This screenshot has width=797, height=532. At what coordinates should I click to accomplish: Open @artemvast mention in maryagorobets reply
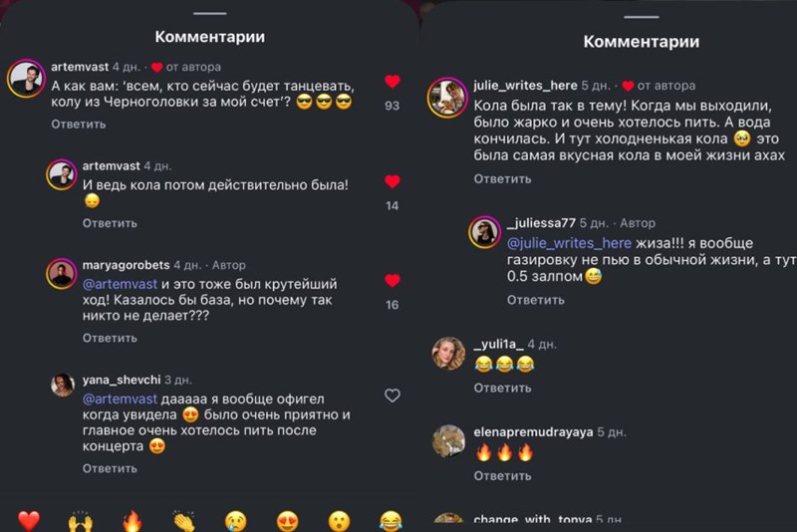point(120,284)
